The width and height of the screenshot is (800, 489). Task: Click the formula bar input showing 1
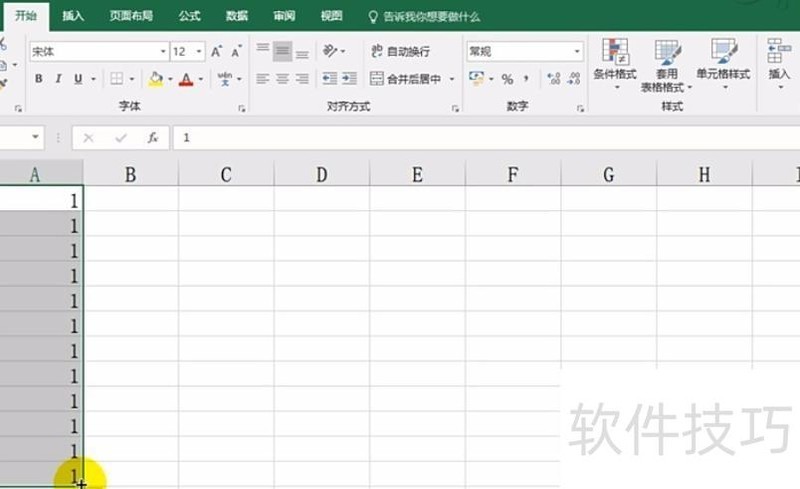tap(485, 137)
